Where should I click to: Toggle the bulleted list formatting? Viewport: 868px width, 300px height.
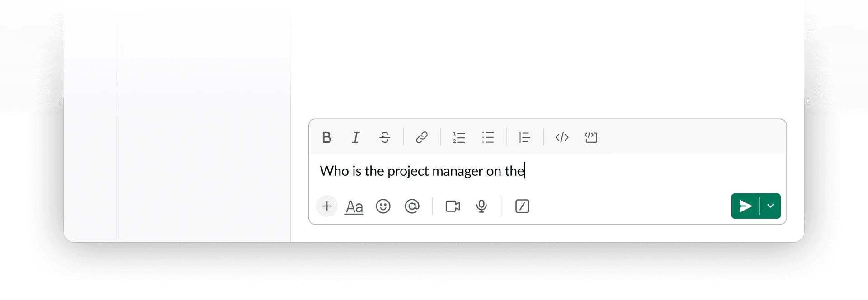pyautogui.click(x=488, y=137)
